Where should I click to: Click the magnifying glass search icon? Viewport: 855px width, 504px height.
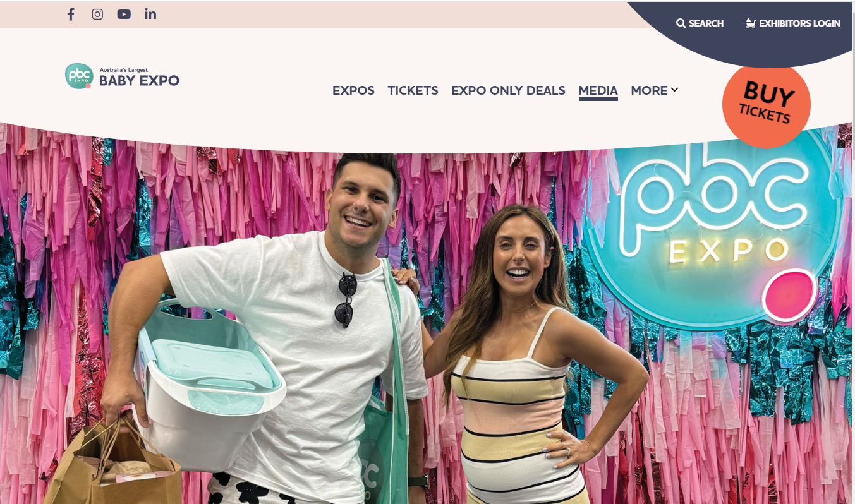click(681, 23)
